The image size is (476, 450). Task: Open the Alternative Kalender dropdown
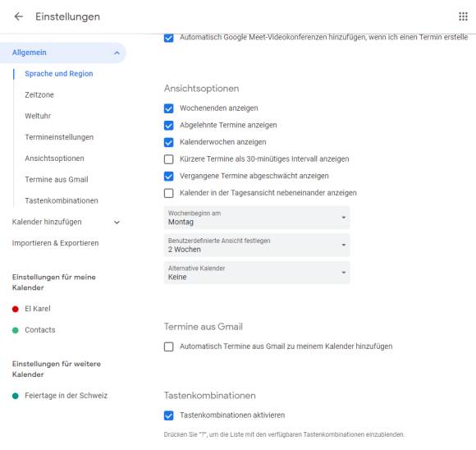(257, 273)
